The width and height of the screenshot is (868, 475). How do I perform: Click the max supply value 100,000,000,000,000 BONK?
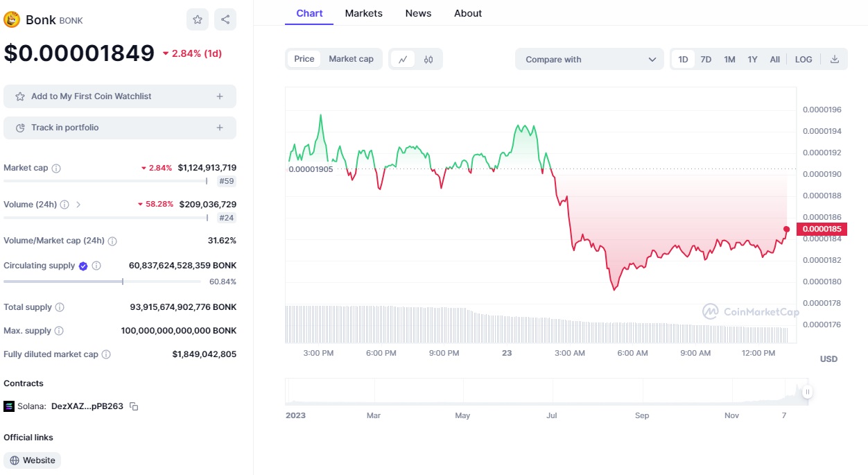pos(179,331)
